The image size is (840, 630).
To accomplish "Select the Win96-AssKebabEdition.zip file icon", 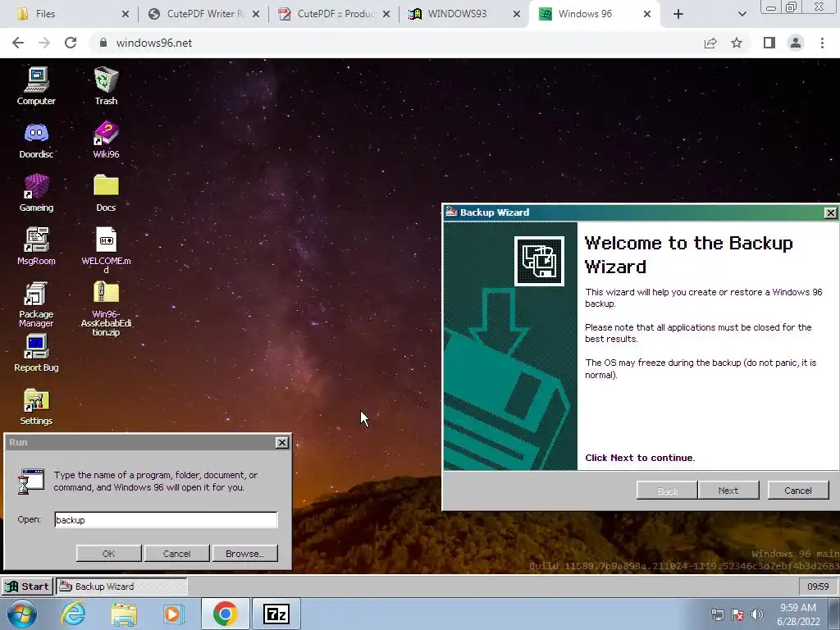I will point(106,308).
